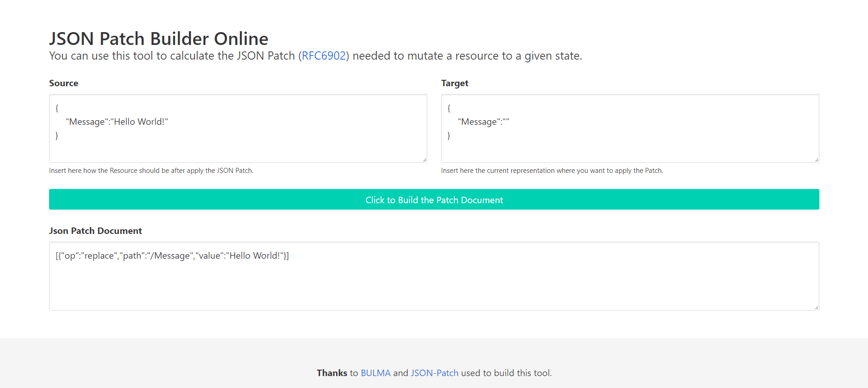The image size is (868, 388).
Task: Open the RFC6902 link
Action: (x=324, y=56)
